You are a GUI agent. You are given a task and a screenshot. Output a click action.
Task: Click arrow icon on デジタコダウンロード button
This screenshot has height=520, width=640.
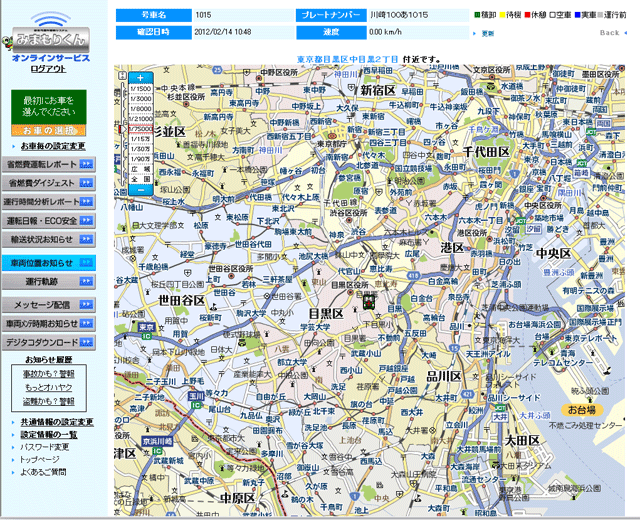pos(86,342)
